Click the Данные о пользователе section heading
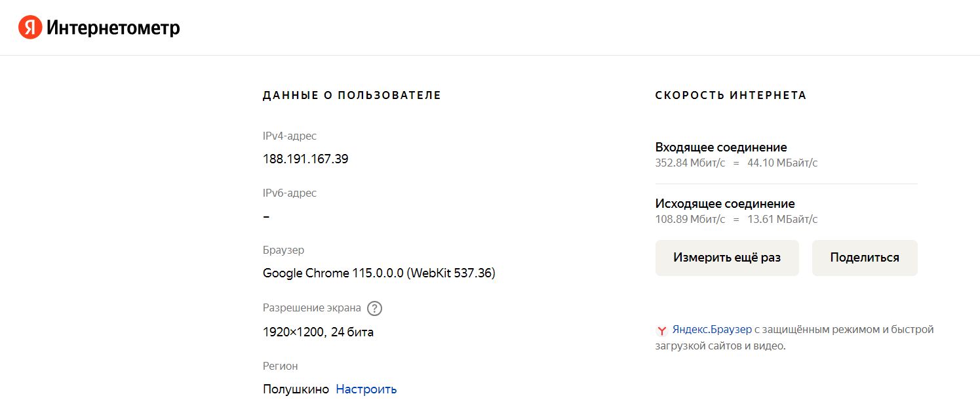980x415 pixels. pyautogui.click(x=352, y=96)
